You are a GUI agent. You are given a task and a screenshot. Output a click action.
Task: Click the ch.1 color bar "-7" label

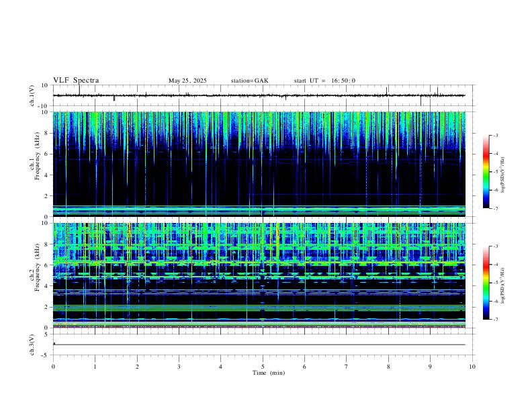495,208
